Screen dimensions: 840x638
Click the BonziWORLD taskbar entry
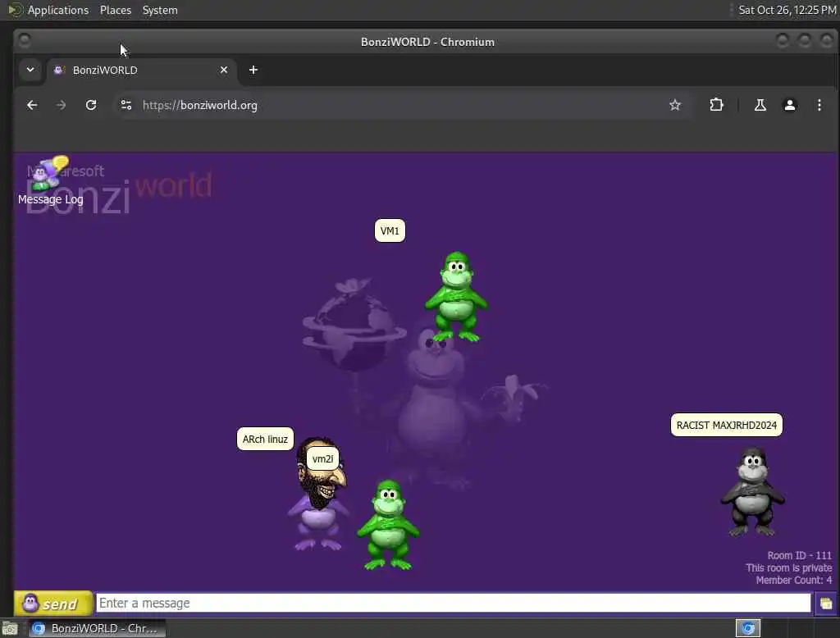coord(97,628)
